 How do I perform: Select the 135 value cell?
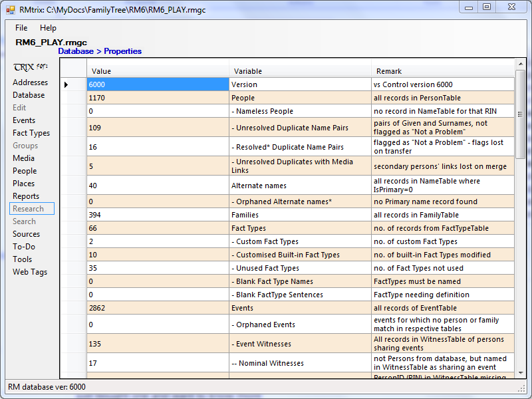(x=158, y=344)
